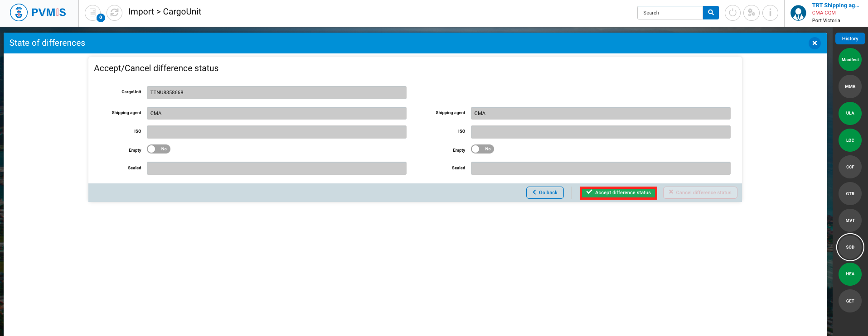Click the power logout icon
Screen dimensions: 868x336
(732, 13)
